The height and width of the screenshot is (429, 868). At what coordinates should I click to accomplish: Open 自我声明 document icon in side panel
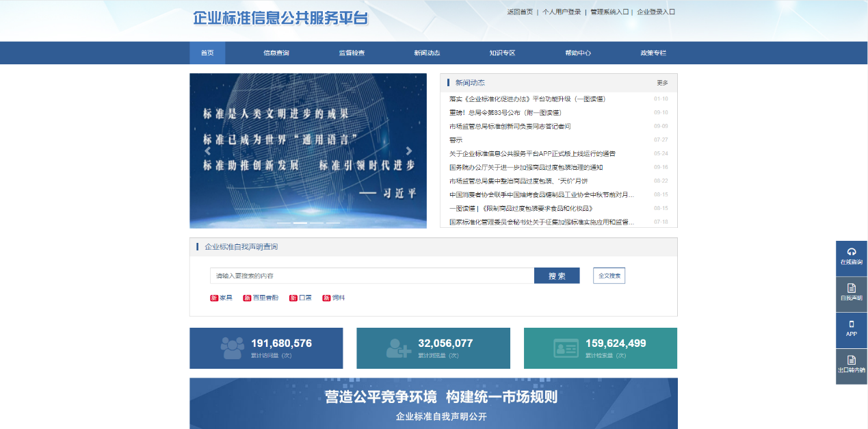(851, 288)
